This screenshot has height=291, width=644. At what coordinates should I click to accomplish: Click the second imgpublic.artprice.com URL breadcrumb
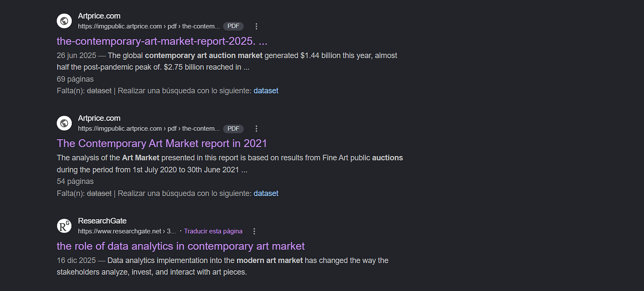[x=149, y=129]
